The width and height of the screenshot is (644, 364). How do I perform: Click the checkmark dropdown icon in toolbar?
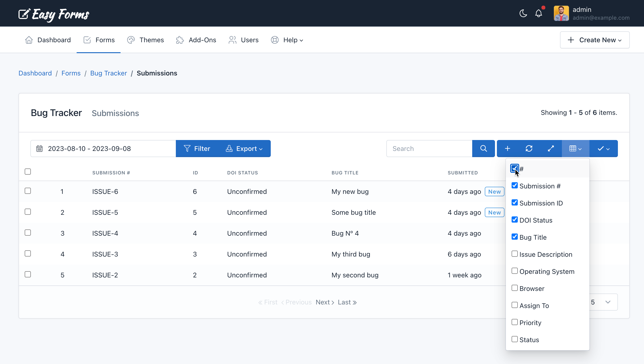tap(603, 148)
